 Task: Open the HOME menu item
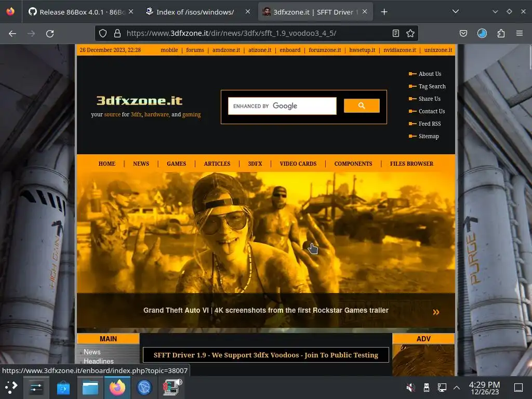[107, 164]
